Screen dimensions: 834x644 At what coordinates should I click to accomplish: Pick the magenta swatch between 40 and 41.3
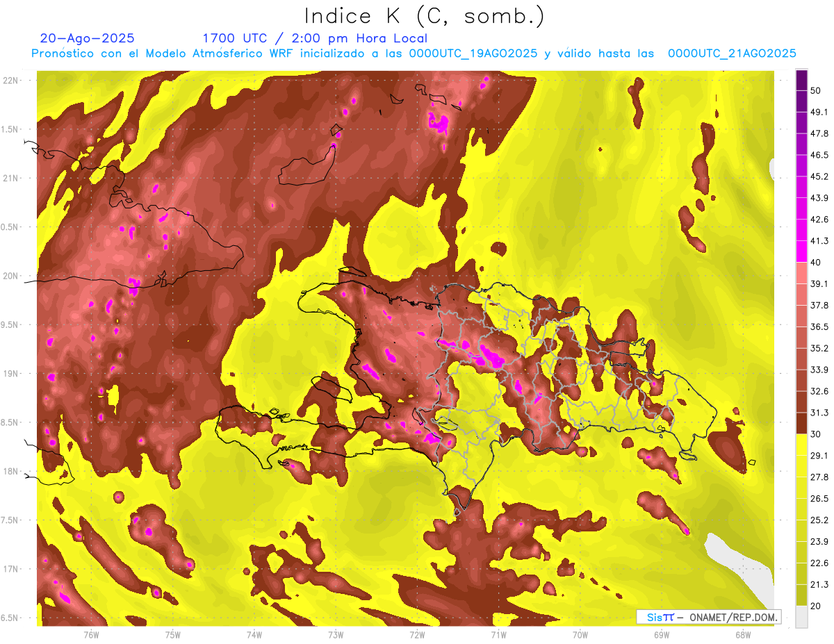(801, 251)
